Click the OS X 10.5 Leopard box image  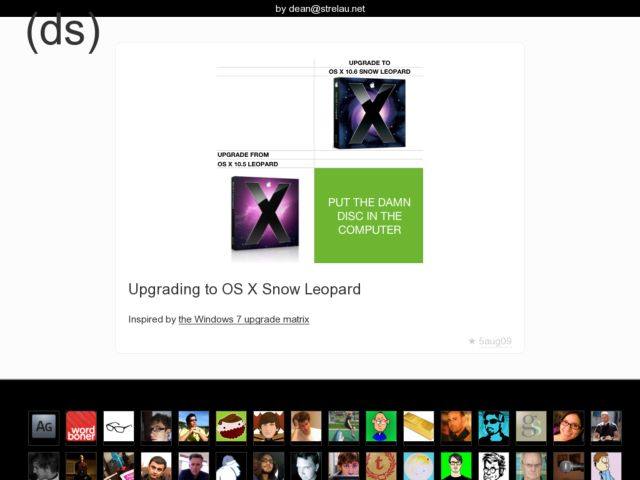tap(265, 213)
